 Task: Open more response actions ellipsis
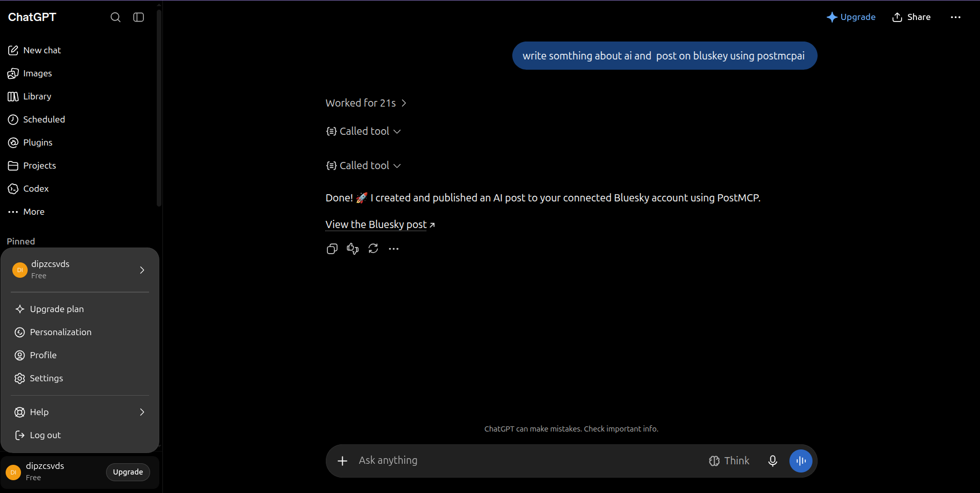tap(393, 249)
